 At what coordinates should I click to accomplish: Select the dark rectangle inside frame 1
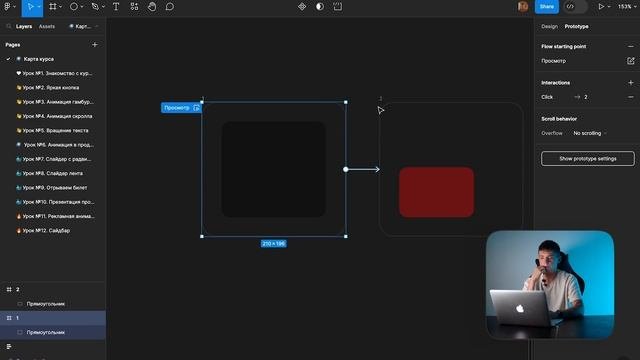coord(273,169)
